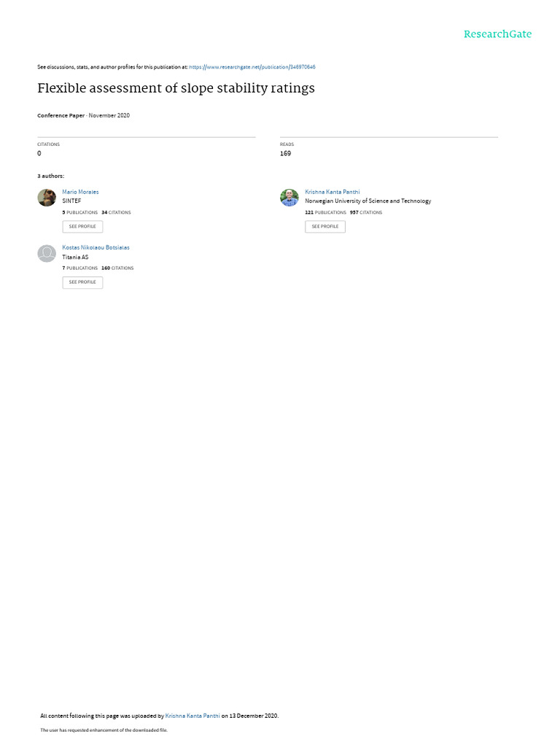The width and height of the screenshot is (560, 747).
Task: Click the 160 citations count for Kostas
Action: coord(117,268)
